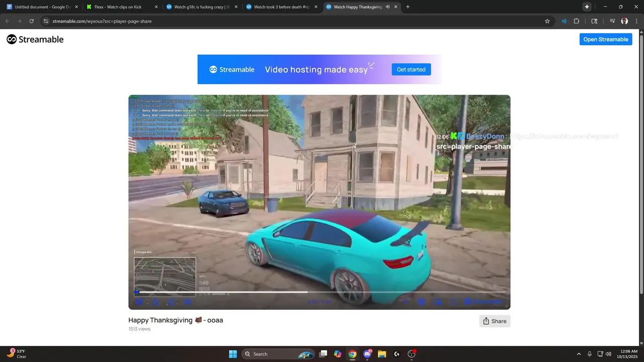644x362 pixels.
Task: Enable picture-in-picture mode icon in player
Action: 438,302
